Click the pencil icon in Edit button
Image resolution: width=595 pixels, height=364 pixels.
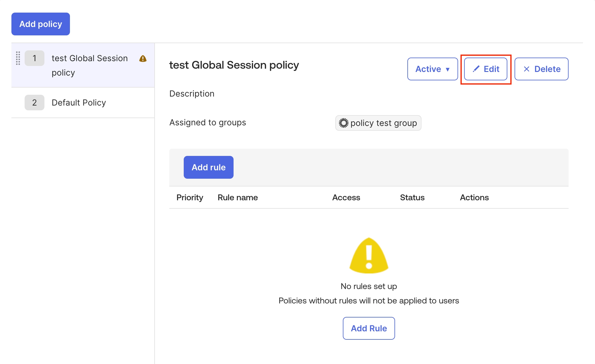pyautogui.click(x=476, y=69)
